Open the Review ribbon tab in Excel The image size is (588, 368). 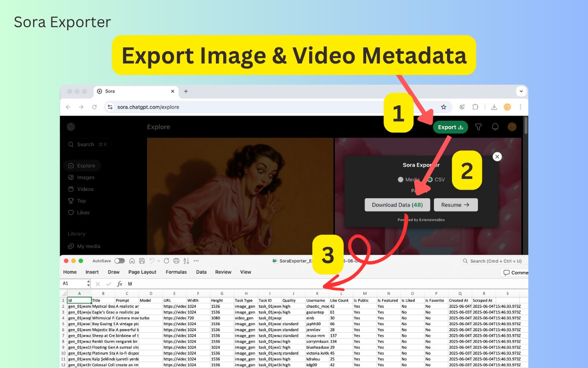(x=223, y=272)
